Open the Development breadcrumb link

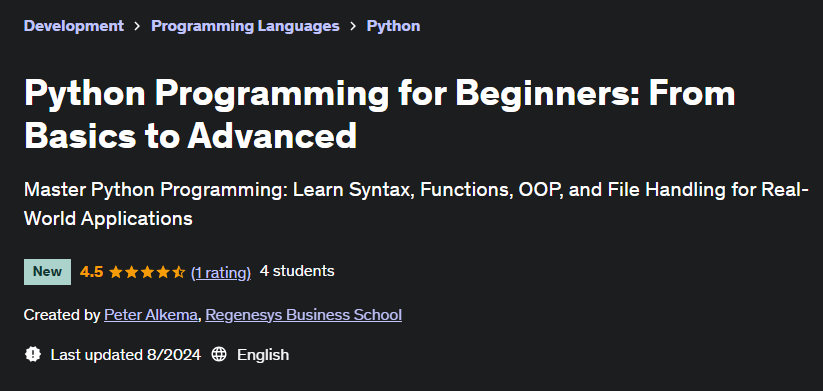74,26
